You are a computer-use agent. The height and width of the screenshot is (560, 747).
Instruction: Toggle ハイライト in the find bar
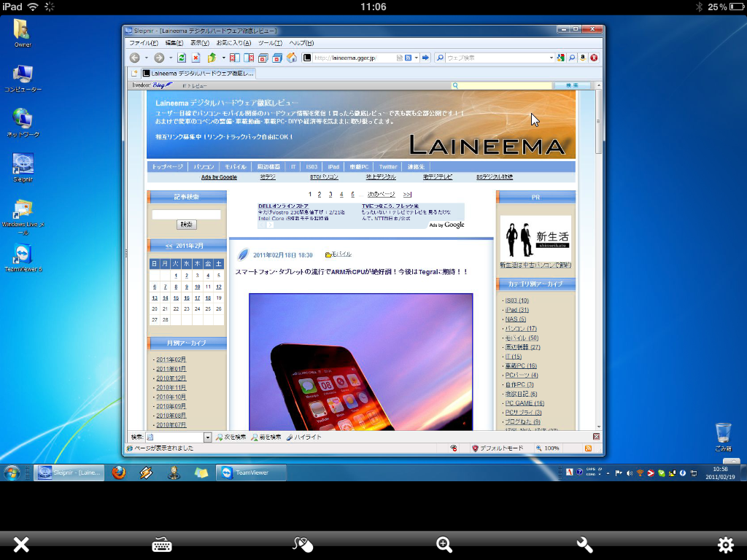coord(303,437)
